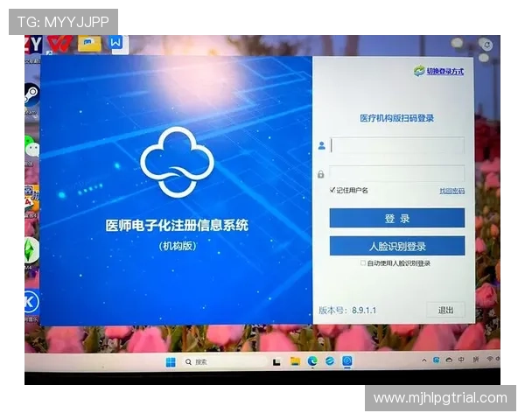
Task: Launch The Sims 4 desktop shortcut
Action: click(31, 250)
